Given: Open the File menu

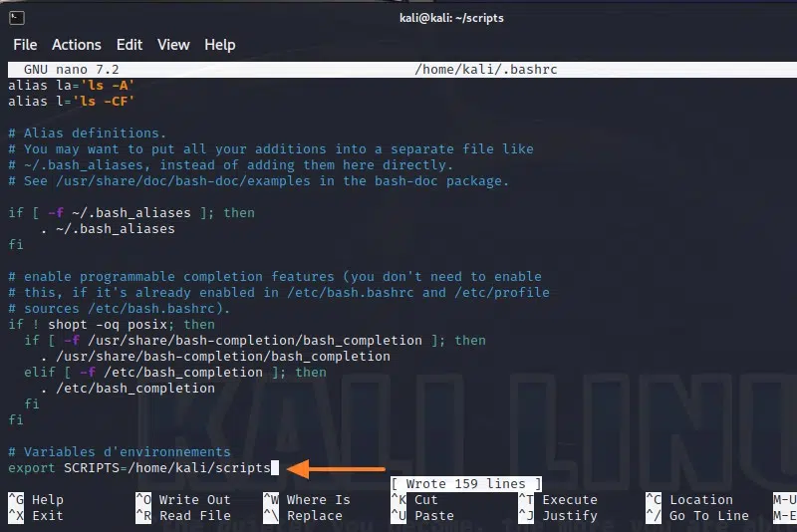Looking at the screenshot, I should click(25, 45).
